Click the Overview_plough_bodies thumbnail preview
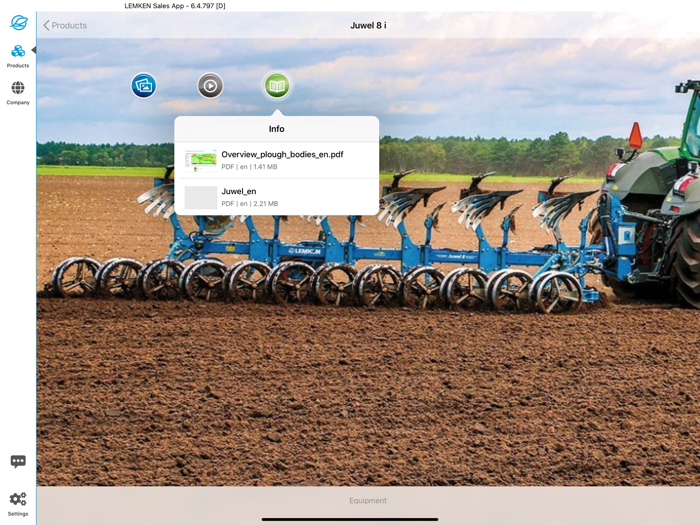 (201, 161)
